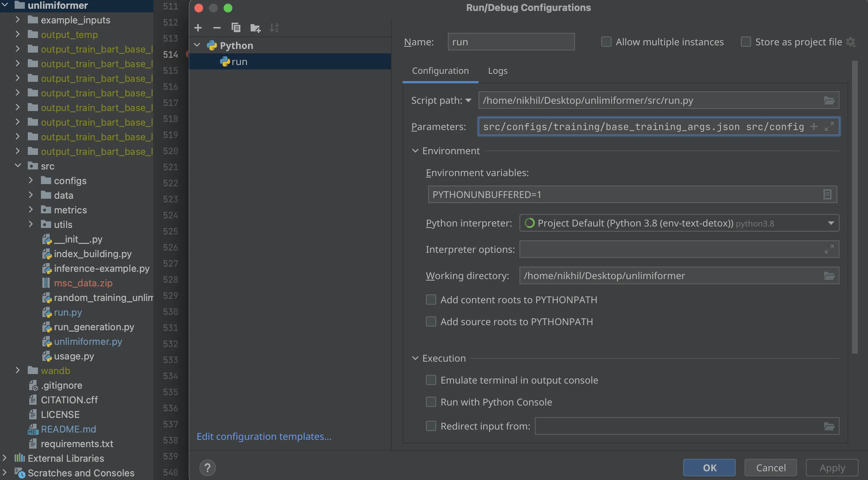Enable Allow multiple instances
Viewport: 868px width, 480px height.
coord(606,42)
